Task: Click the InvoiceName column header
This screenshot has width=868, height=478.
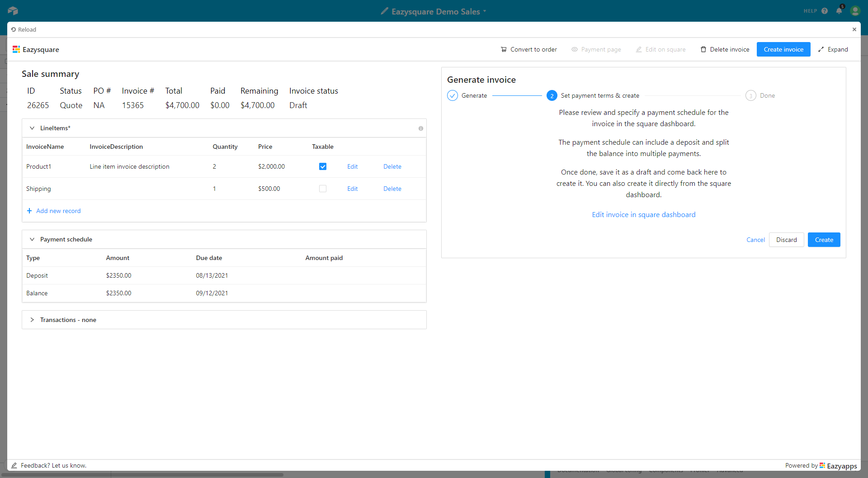Action: coord(45,147)
